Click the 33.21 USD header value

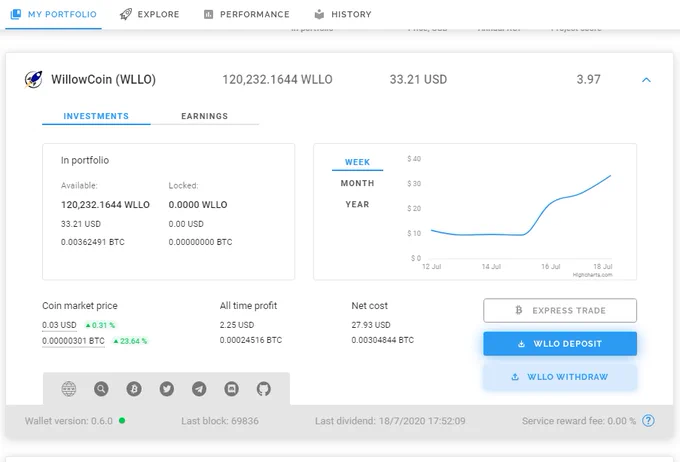[x=418, y=79]
